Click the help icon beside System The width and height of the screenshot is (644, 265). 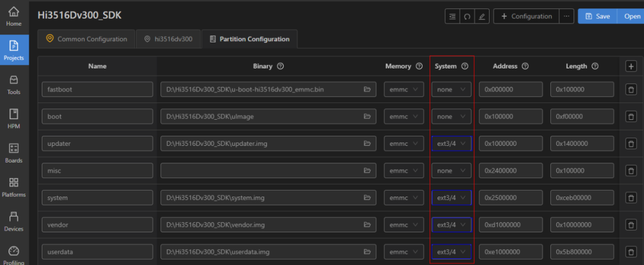[465, 66]
